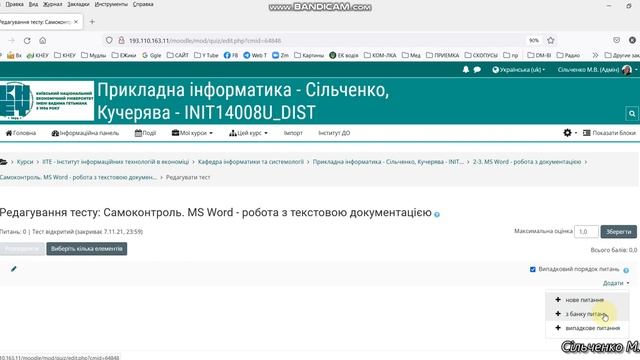Go to Головна in navigation bar

[x=21, y=133]
